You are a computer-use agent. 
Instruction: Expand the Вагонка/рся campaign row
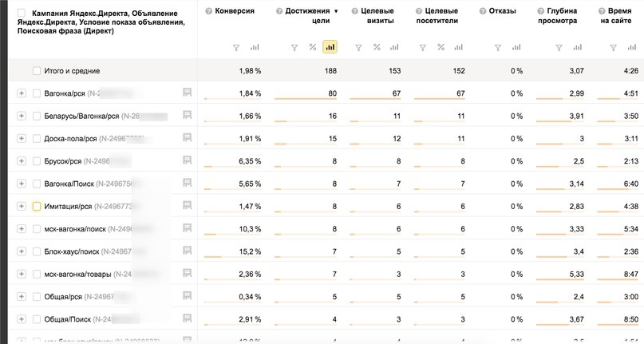22,93
